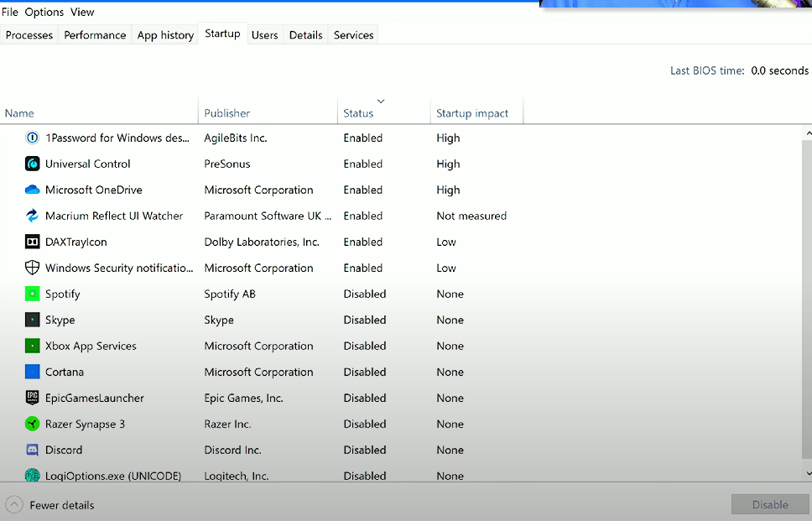Click the Spotify AB publisher cell

[230, 294]
